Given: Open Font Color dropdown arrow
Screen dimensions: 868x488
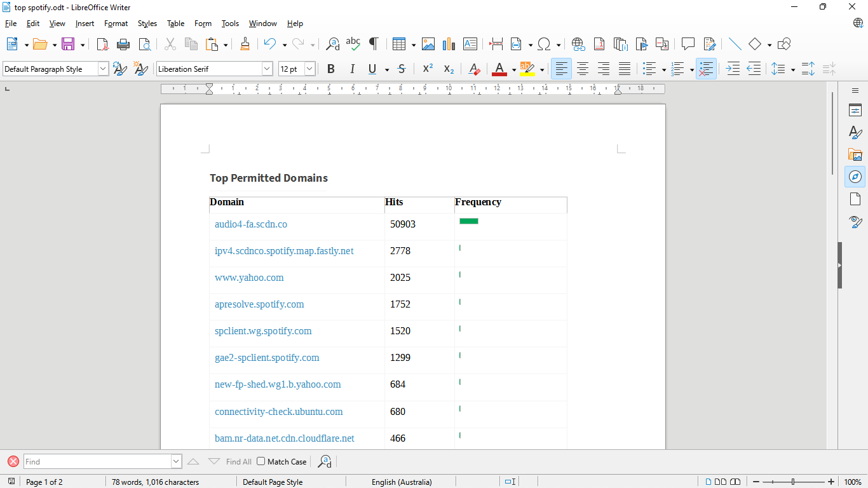Looking at the screenshot, I should click(x=513, y=69).
